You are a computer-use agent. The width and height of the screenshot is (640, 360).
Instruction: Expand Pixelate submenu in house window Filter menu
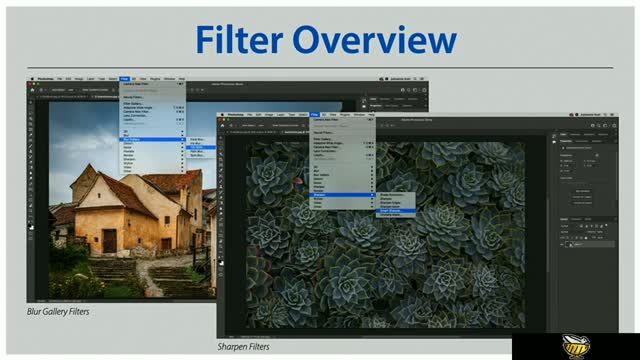(153, 151)
